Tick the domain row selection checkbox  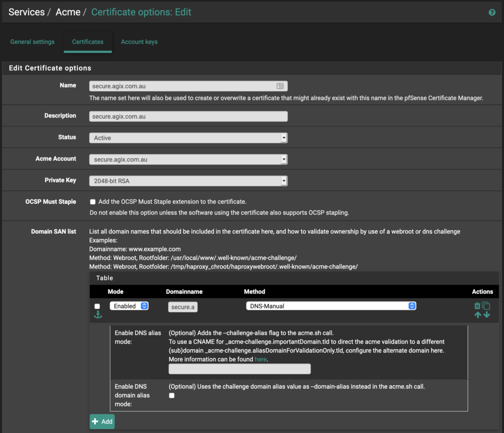tap(97, 306)
